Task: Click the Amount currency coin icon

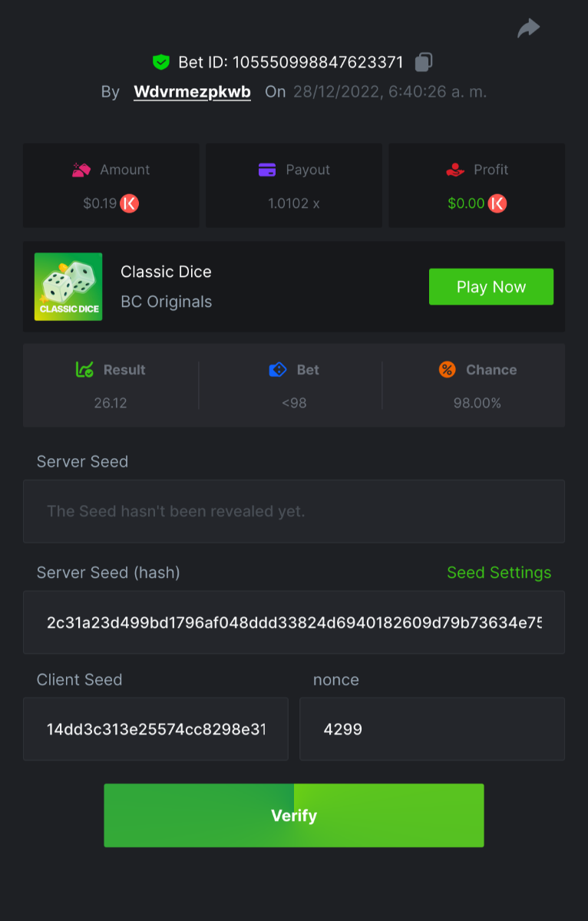Action: [x=130, y=203]
